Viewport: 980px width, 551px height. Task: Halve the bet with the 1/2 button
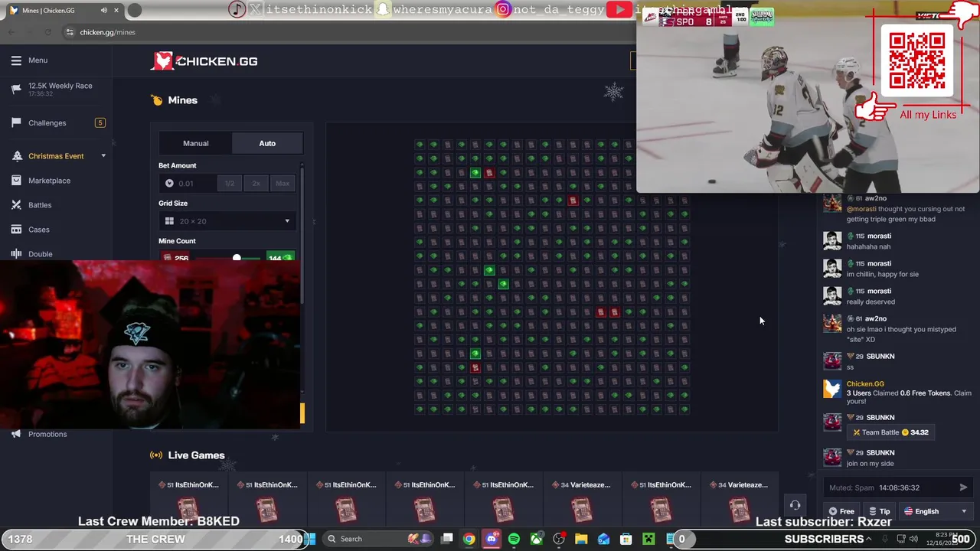229,183
